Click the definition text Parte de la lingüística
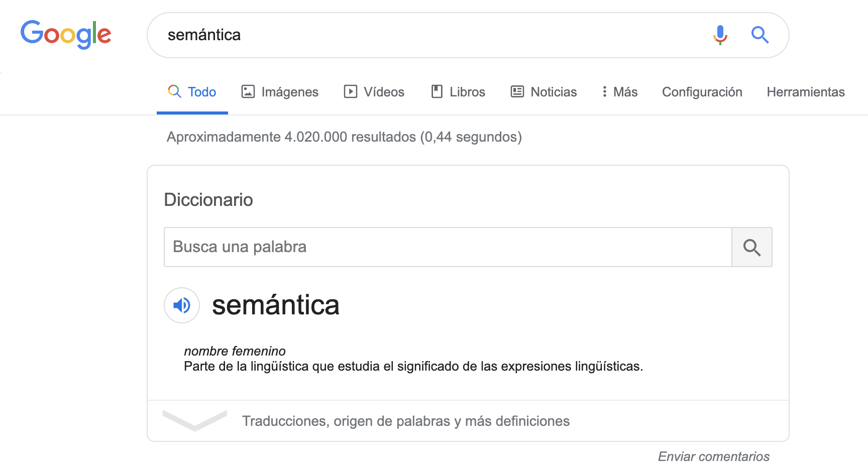 (x=413, y=367)
